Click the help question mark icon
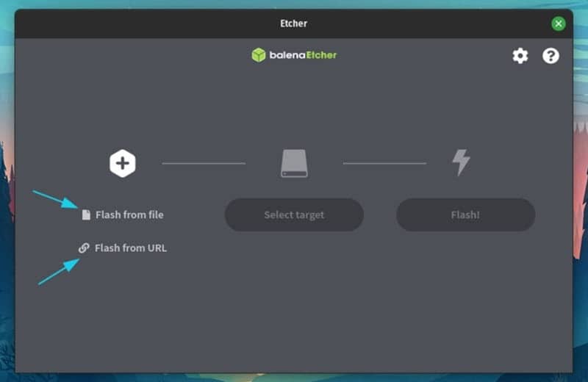 coord(551,56)
